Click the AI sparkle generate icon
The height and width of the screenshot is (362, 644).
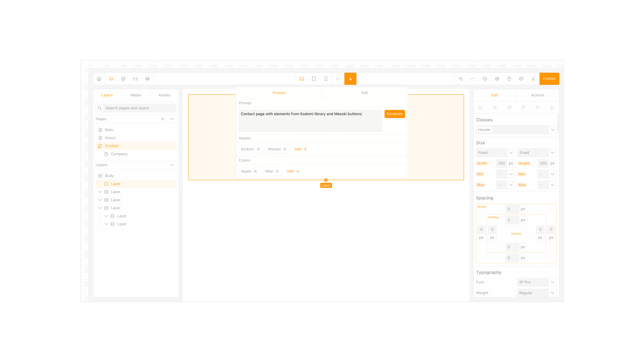click(350, 79)
